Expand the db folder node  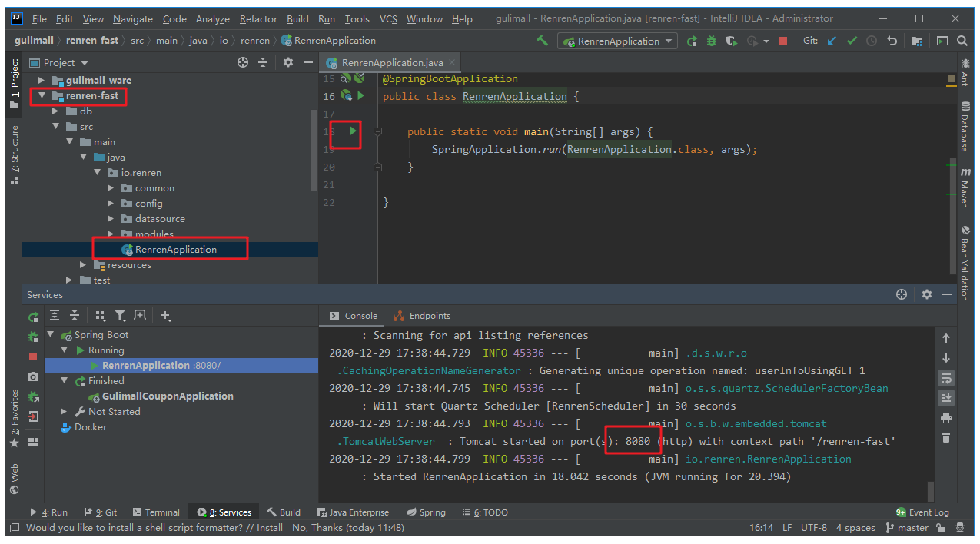point(55,111)
